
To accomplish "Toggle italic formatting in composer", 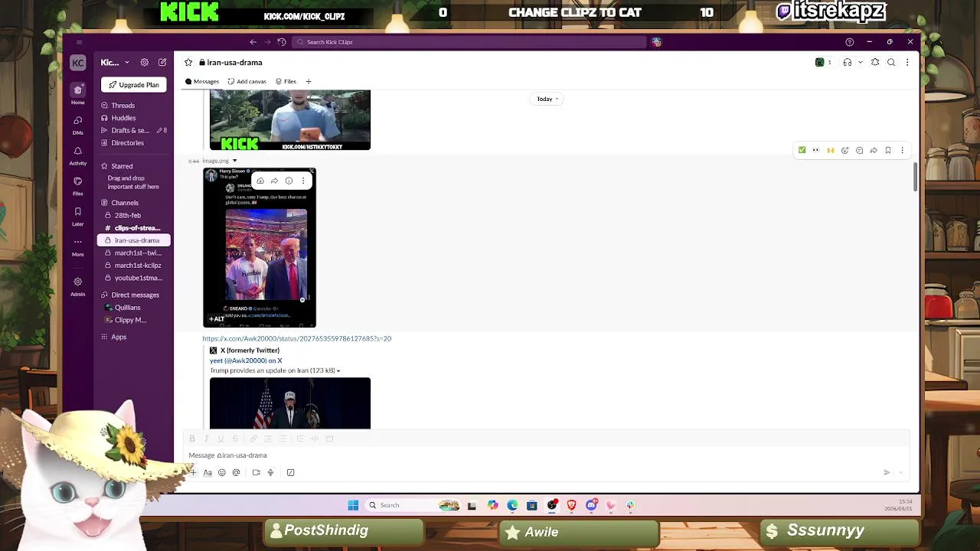I will [206, 439].
